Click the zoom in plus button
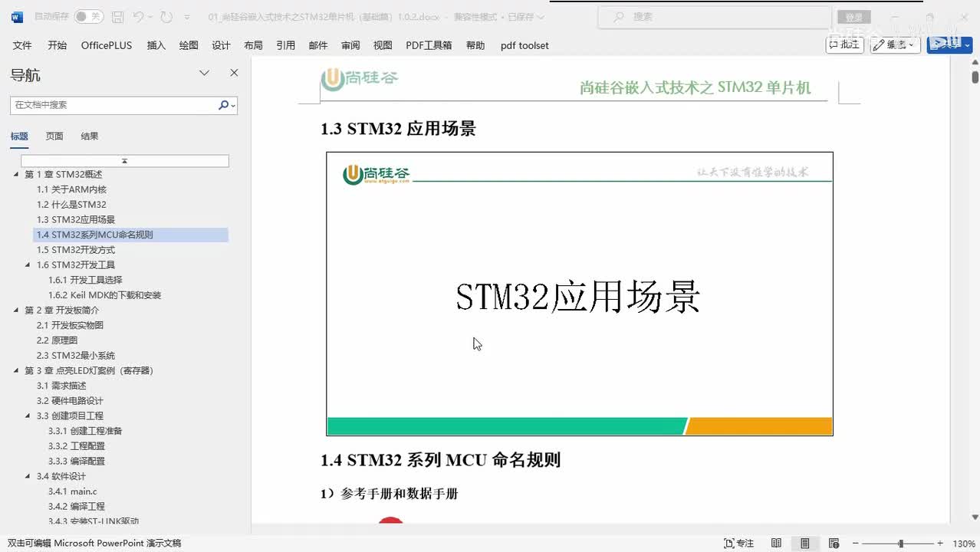The height and width of the screenshot is (552, 980). pos(940,544)
